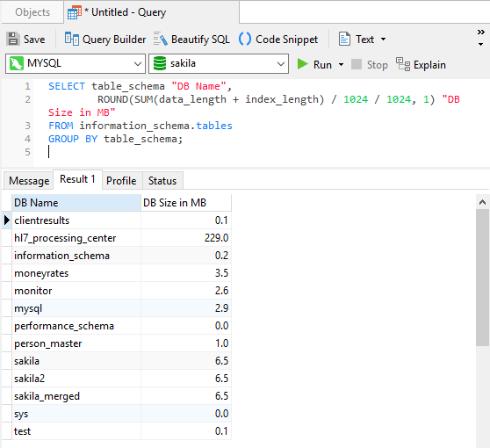Viewport: 490px width, 448px height.
Task: Switch to the Message tab
Action: [x=29, y=181]
